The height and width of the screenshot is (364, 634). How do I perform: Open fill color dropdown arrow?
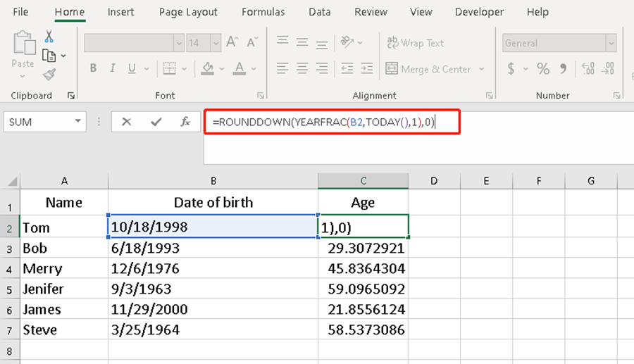[x=222, y=69]
